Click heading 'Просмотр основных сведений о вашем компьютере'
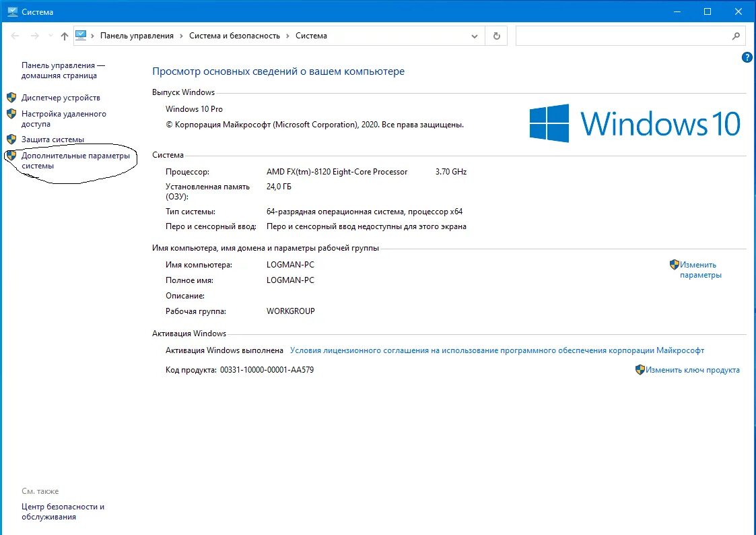The image size is (756, 535). [x=278, y=71]
